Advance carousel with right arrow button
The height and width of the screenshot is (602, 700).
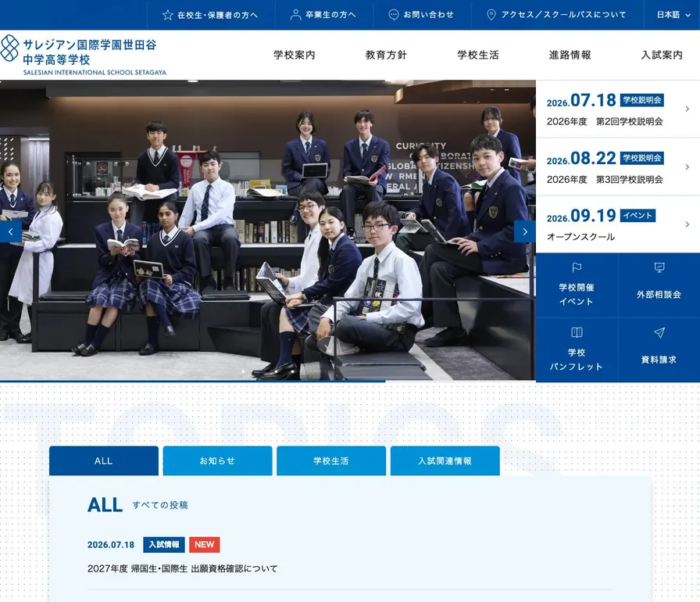pyautogui.click(x=525, y=231)
